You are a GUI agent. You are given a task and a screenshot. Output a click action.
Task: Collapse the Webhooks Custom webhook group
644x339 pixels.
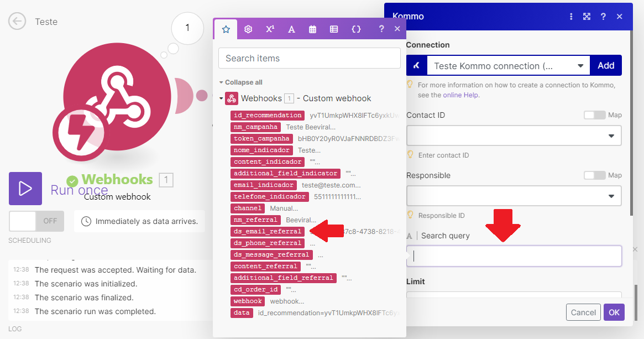click(221, 98)
